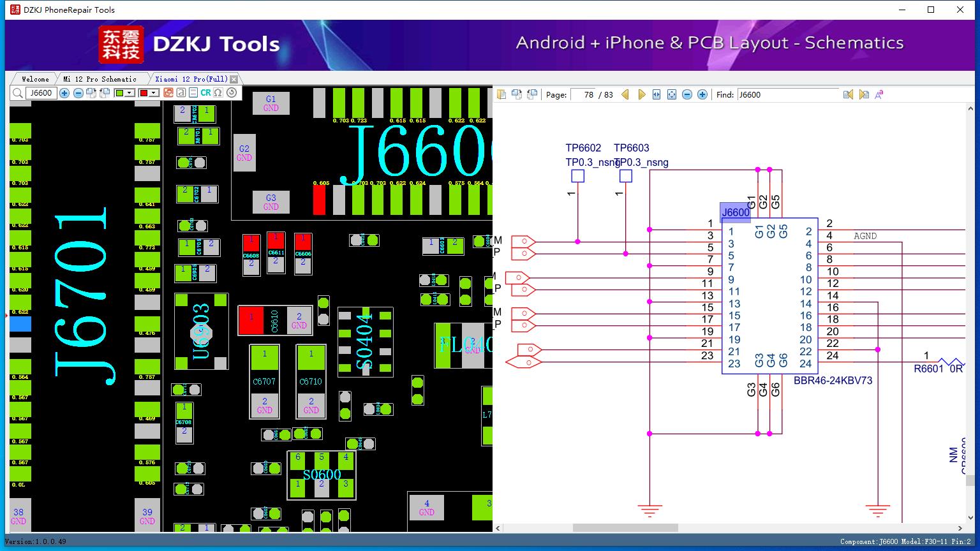Image resolution: width=980 pixels, height=551 pixels.
Task: Go to the next schematic page
Action: [x=641, y=94]
